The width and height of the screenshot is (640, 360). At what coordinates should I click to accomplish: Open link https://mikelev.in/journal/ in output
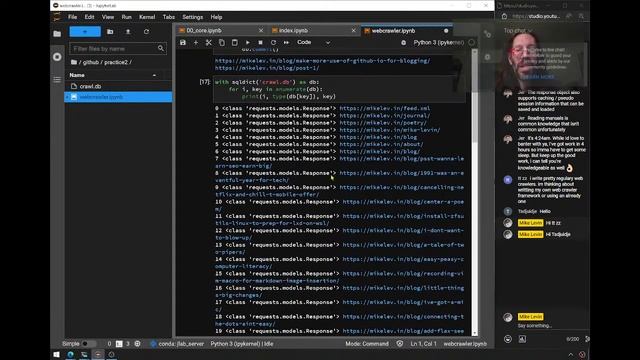pos(384,116)
